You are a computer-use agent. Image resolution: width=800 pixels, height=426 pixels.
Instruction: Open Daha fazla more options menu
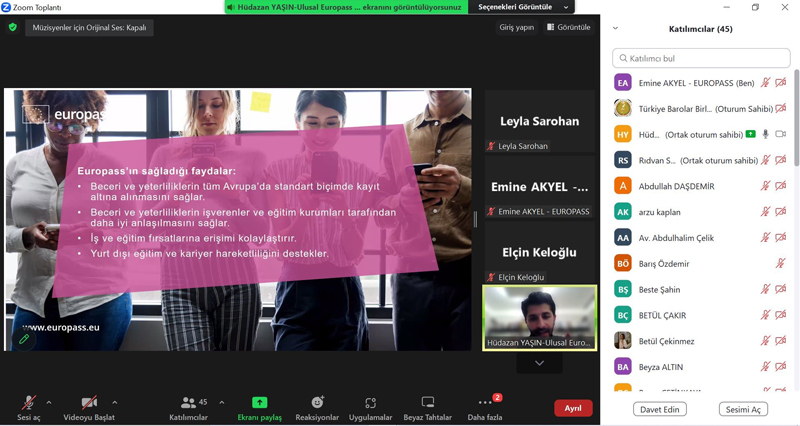(485, 408)
